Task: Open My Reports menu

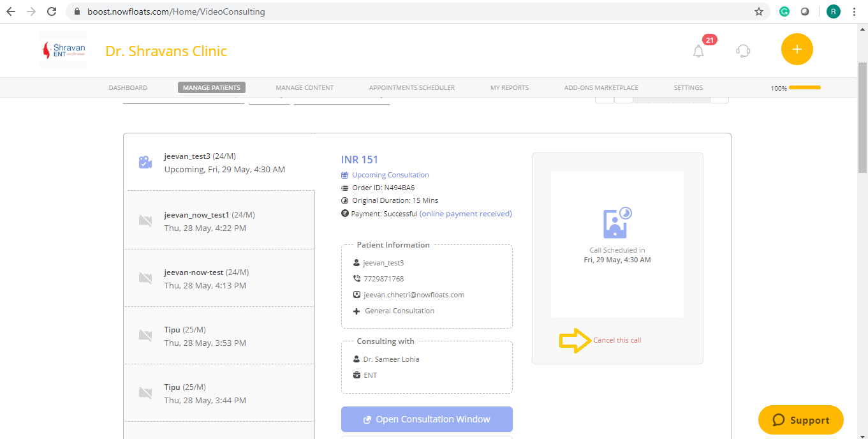Action: pos(510,88)
